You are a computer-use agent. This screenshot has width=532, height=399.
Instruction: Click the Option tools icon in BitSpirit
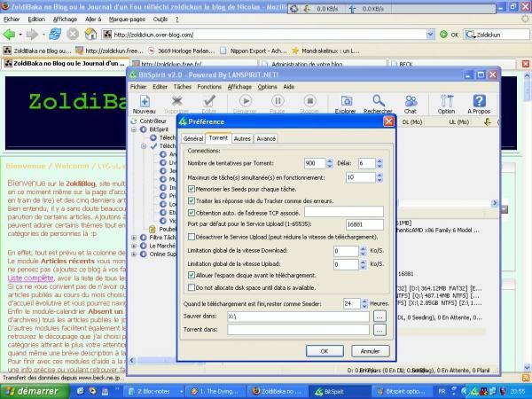(446, 104)
